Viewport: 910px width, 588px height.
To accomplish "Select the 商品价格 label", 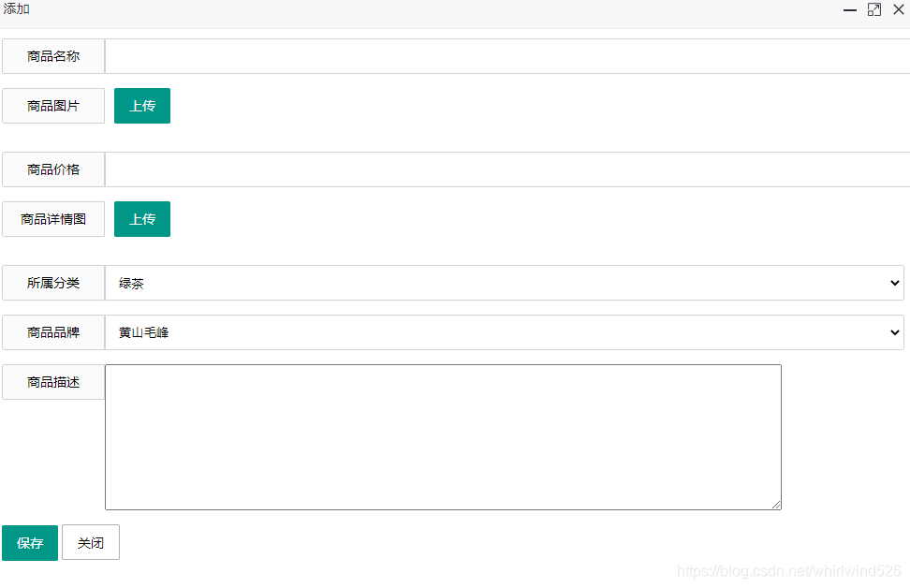I will pyautogui.click(x=53, y=169).
